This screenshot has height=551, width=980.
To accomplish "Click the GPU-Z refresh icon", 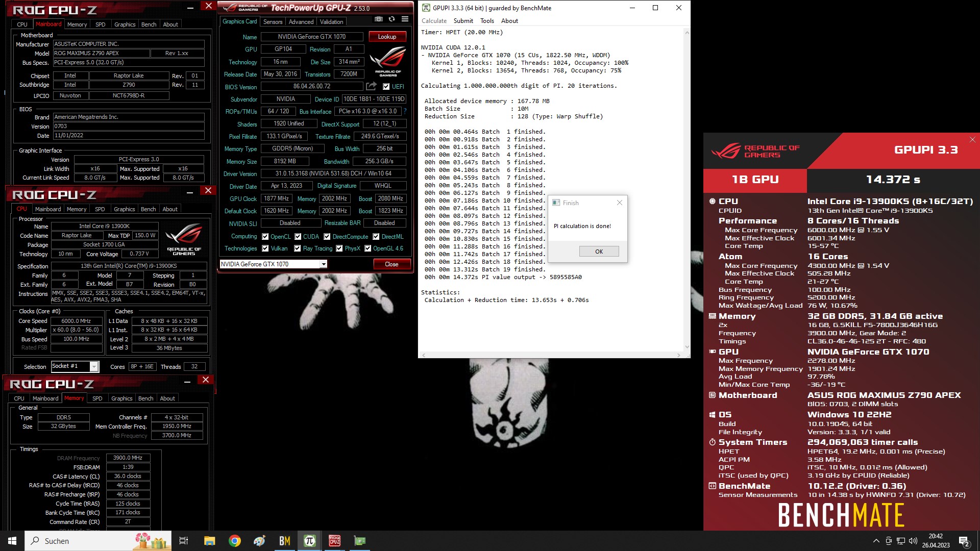I will (391, 19).
